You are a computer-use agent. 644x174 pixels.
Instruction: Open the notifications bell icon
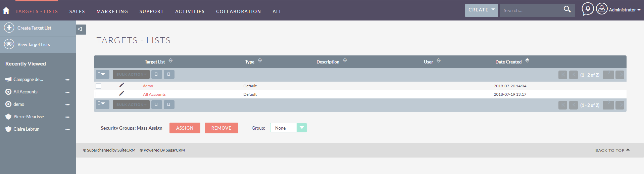coord(588,9)
